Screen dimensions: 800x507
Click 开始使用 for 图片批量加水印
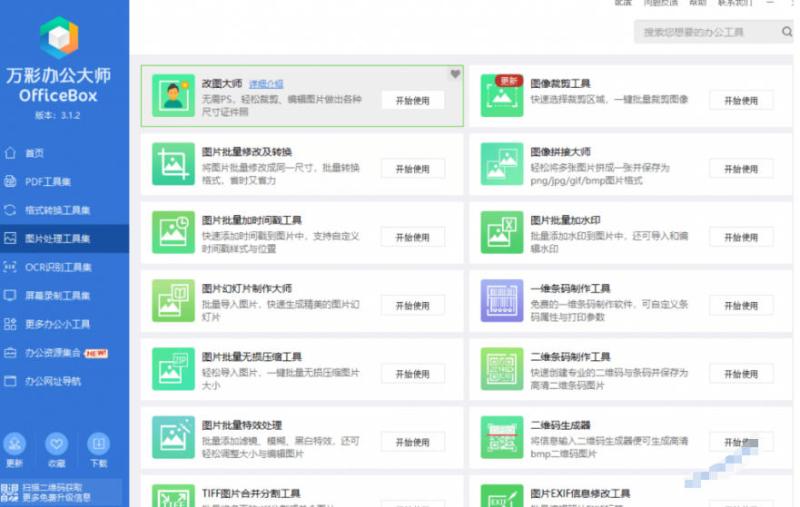(741, 237)
